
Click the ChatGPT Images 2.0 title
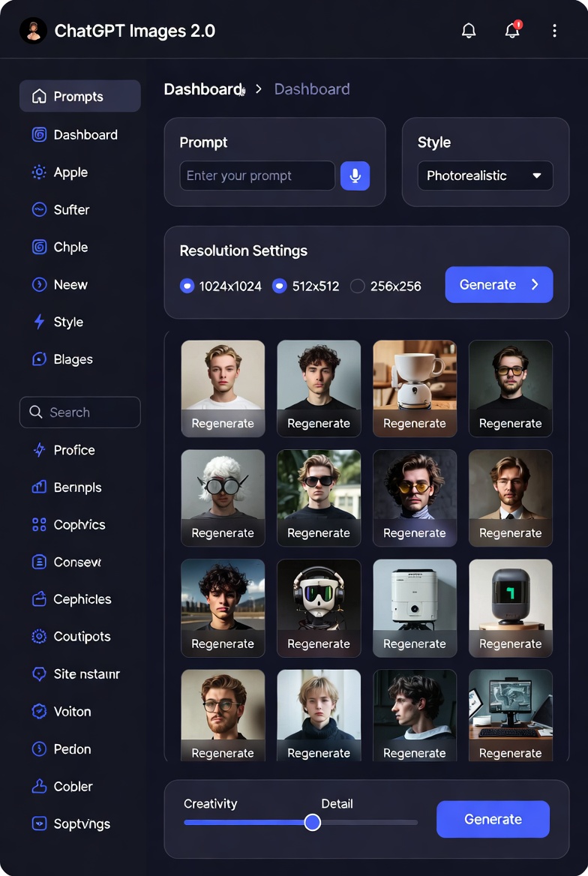(135, 31)
